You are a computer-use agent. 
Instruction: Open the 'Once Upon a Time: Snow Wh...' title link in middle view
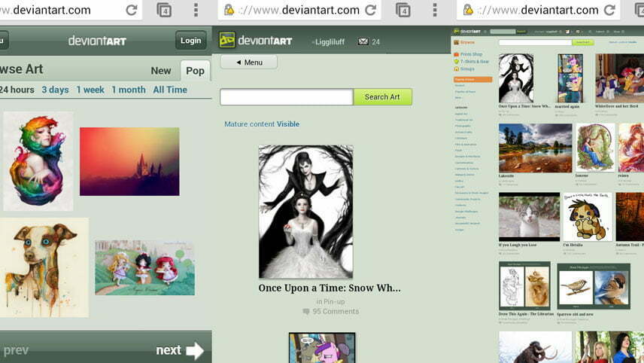point(330,288)
